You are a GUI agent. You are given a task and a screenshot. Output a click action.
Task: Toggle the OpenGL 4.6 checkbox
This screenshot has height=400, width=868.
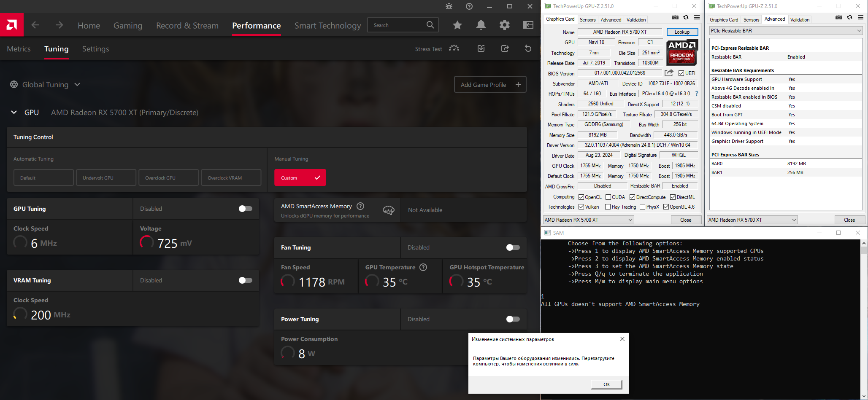666,207
